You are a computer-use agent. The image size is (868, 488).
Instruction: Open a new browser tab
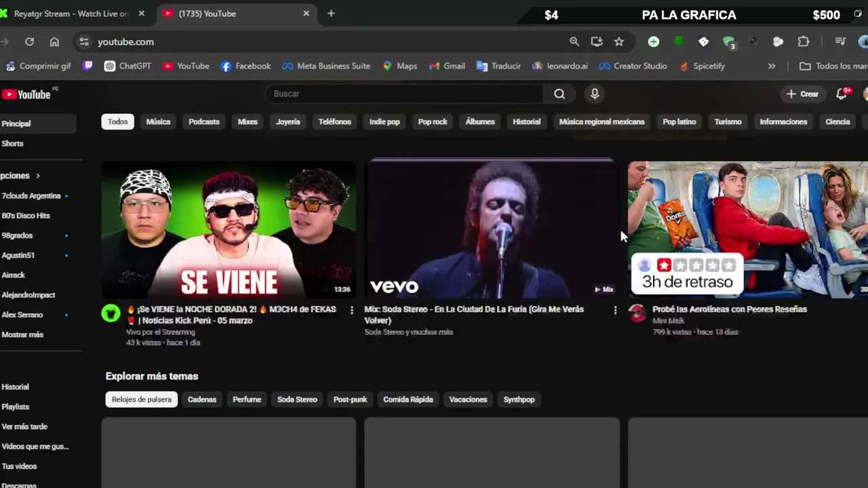(331, 14)
